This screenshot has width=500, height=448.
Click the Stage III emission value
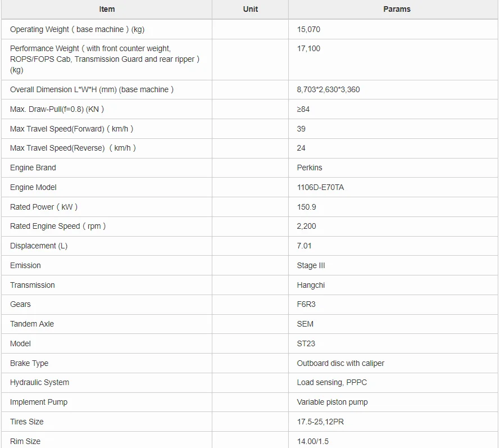click(311, 265)
